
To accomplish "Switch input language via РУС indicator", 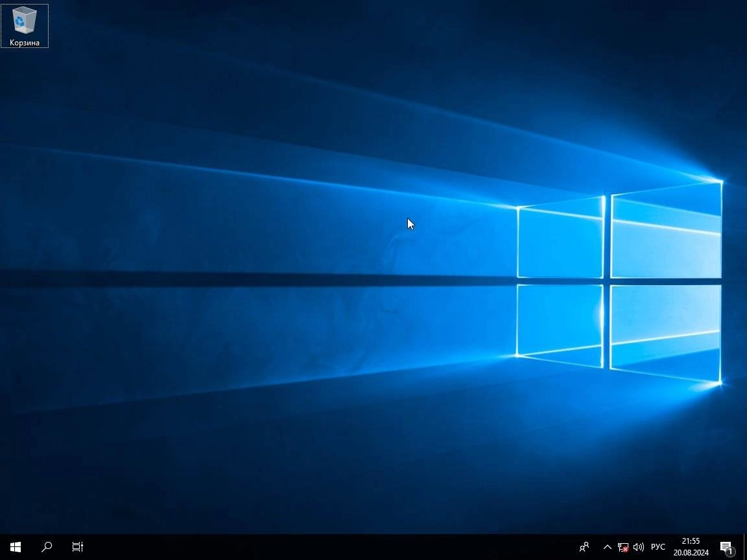I will 658,546.
